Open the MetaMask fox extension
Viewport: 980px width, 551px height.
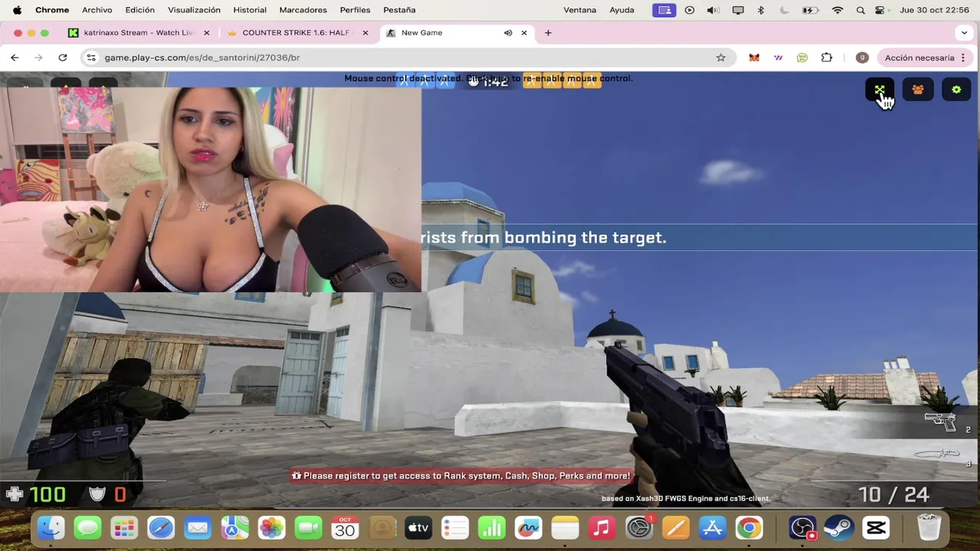click(754, 57)
